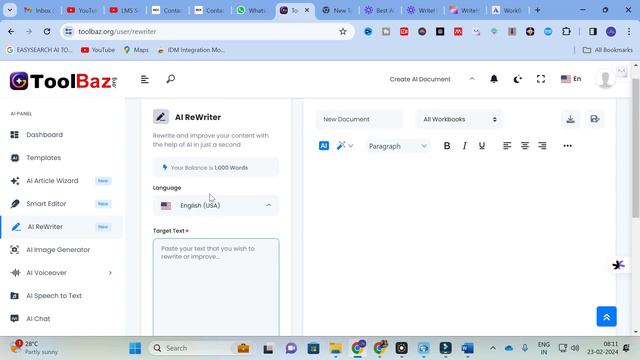Viewport: 640px width, 360px height.
Task: Open the En language selector in header
Action: click(571, 79)
